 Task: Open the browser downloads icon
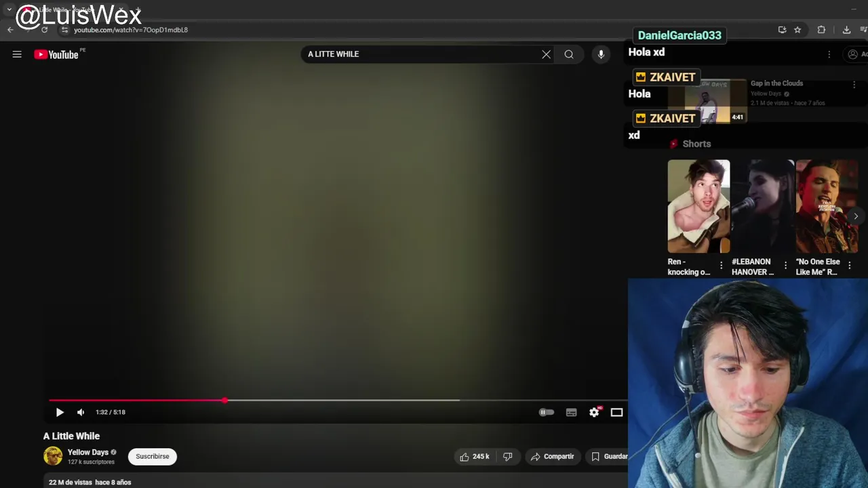[x=846, y=30]
